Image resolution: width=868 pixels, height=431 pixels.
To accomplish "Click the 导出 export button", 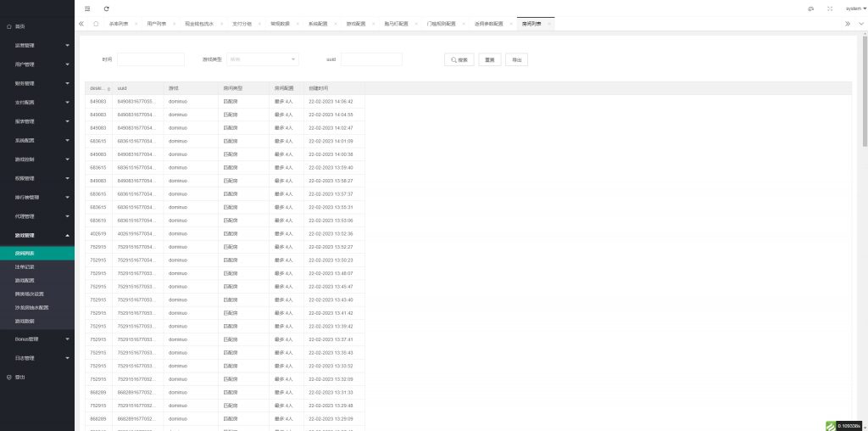I will point(515,59).
